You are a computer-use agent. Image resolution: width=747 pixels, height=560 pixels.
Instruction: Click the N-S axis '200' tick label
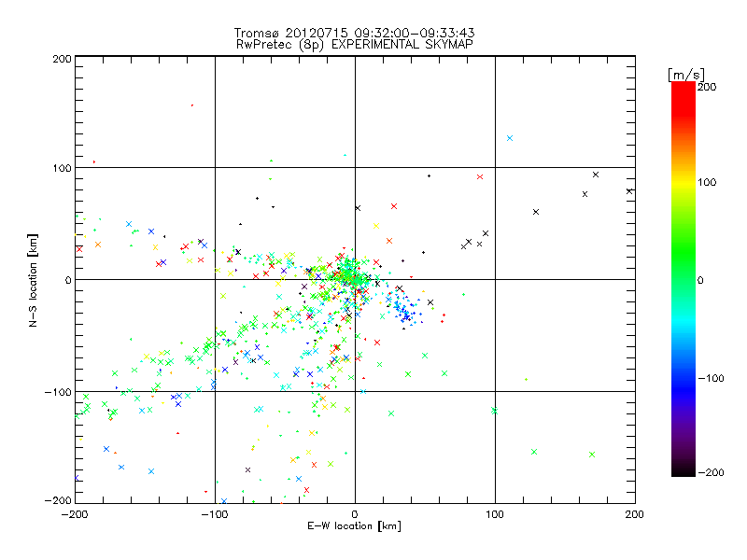pos(62,59)
